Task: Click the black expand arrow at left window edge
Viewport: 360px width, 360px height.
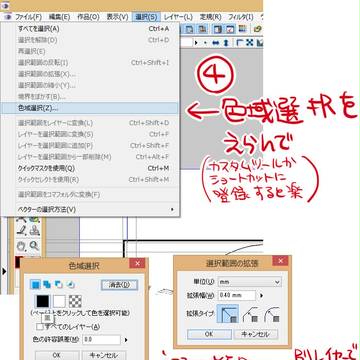Action: point(4,271)
